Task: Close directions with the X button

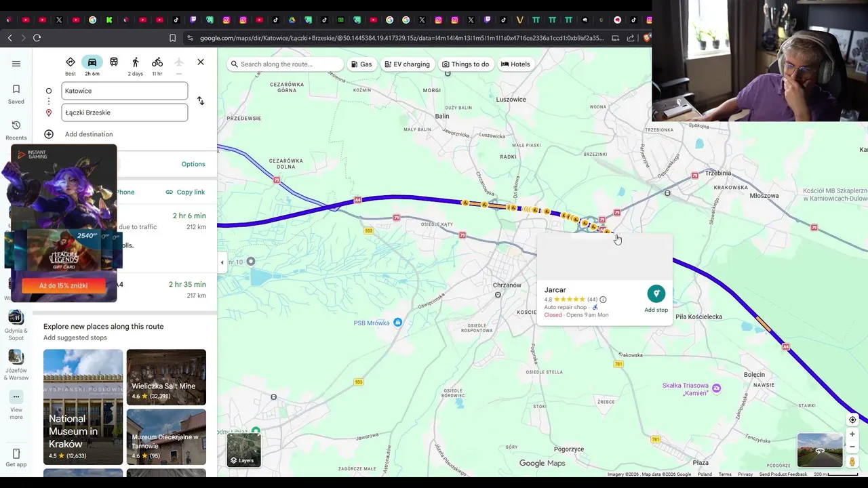Action: [x=201, y=62]
